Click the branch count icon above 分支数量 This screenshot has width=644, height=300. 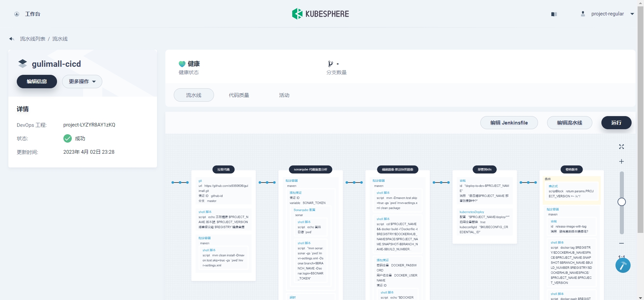point(330,64)
